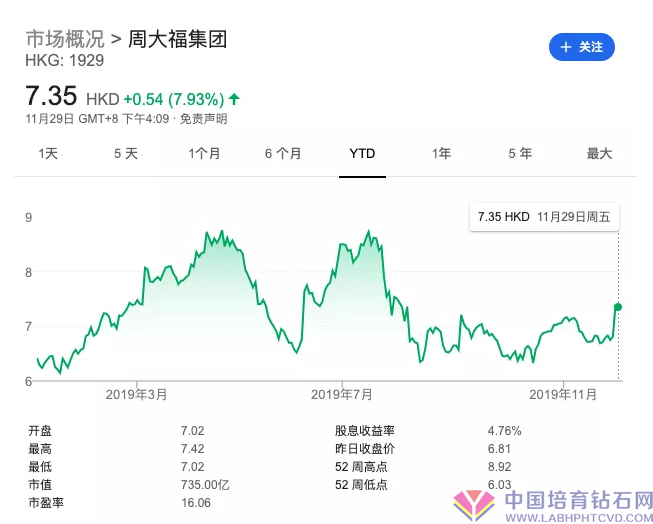Click the 股息收益率 value 4.76%

tap(504, 431)
